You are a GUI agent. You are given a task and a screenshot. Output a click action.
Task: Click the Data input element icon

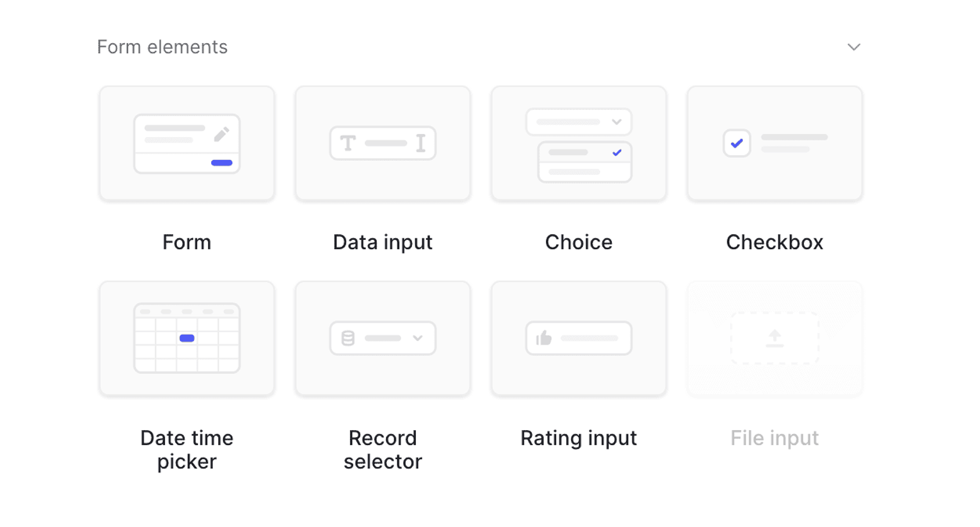pyautogui.click(x=383, y=143)
